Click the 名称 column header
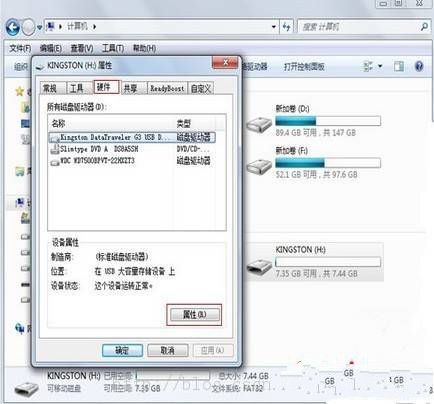This screenshot has height=404, width=434. click(112, 123)
